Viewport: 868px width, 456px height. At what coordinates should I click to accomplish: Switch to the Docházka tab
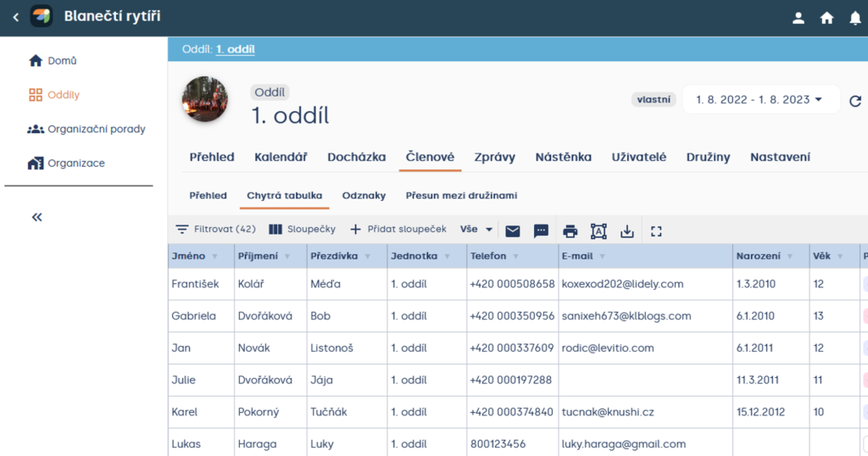357,157
